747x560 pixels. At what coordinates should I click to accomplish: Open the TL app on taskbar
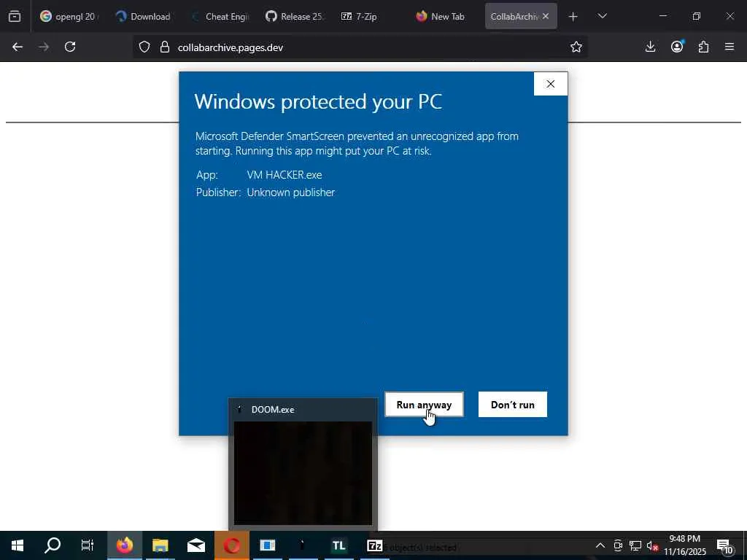click(x=338, y=545)
